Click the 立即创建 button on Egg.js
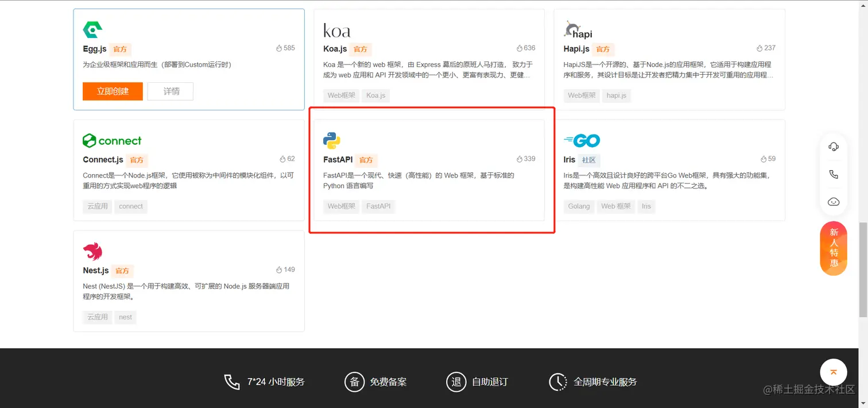The width and height of the screenshot is (868, 408). pyautogui.click(x=113, y=91)
